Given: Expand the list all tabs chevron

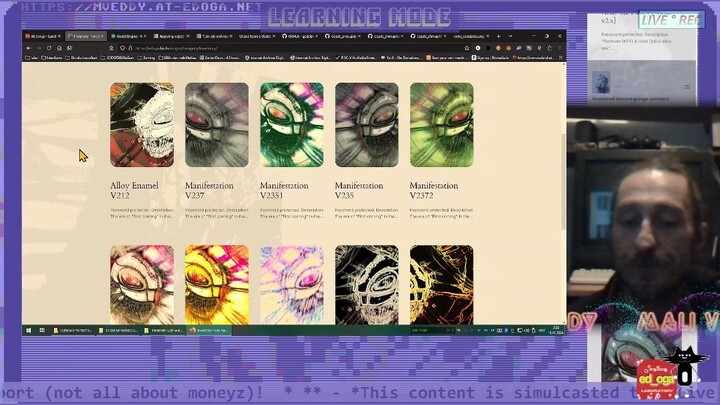Looking at the screenshot, I should 510,36.
